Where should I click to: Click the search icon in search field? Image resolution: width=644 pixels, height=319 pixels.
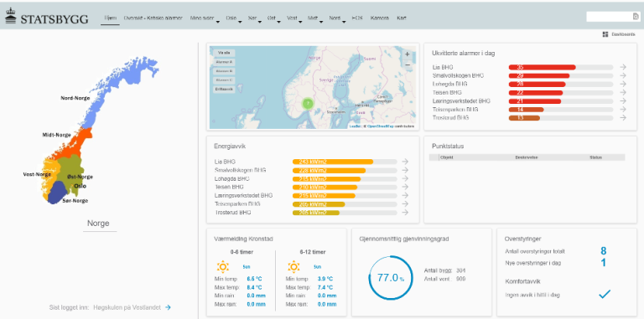click(x=636, y=17)
